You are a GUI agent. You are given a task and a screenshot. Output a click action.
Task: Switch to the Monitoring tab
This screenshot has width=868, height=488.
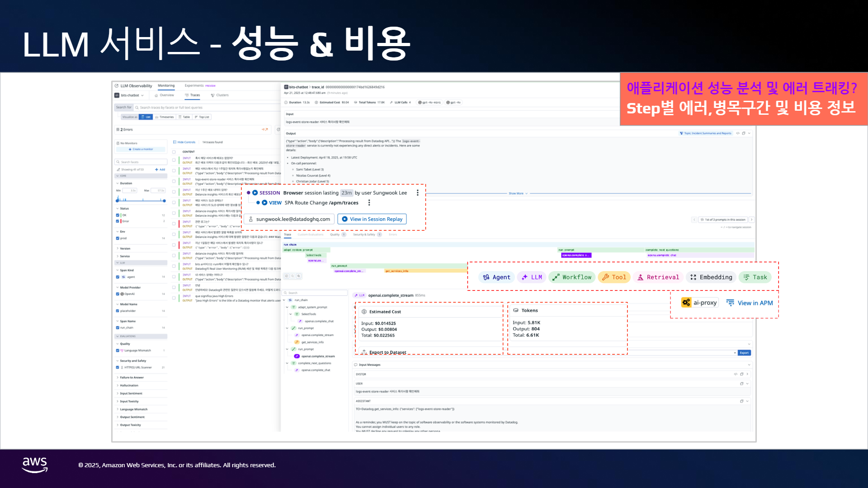point(166,86)
